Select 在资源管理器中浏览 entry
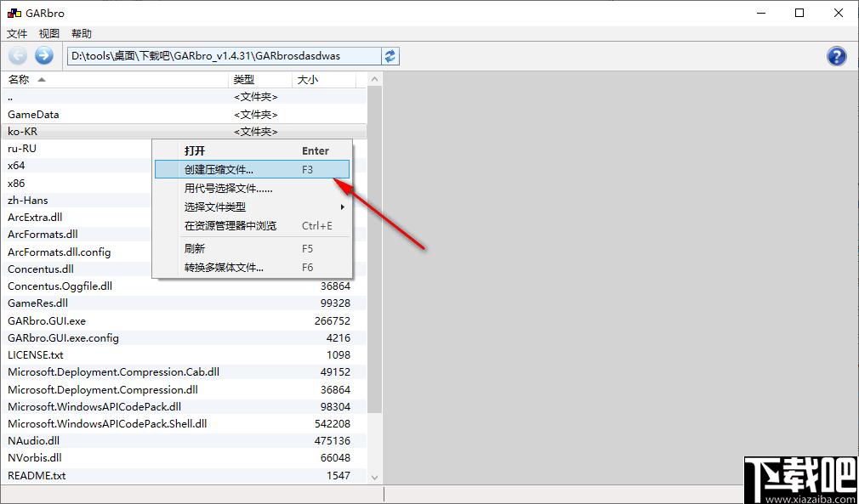 pyautogui.click(x=252, y=225)
